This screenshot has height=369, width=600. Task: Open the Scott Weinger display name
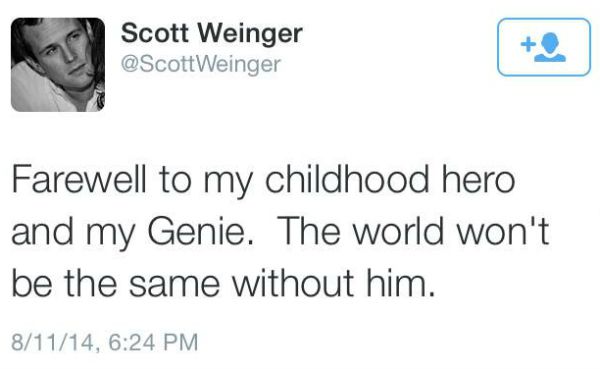212,34
